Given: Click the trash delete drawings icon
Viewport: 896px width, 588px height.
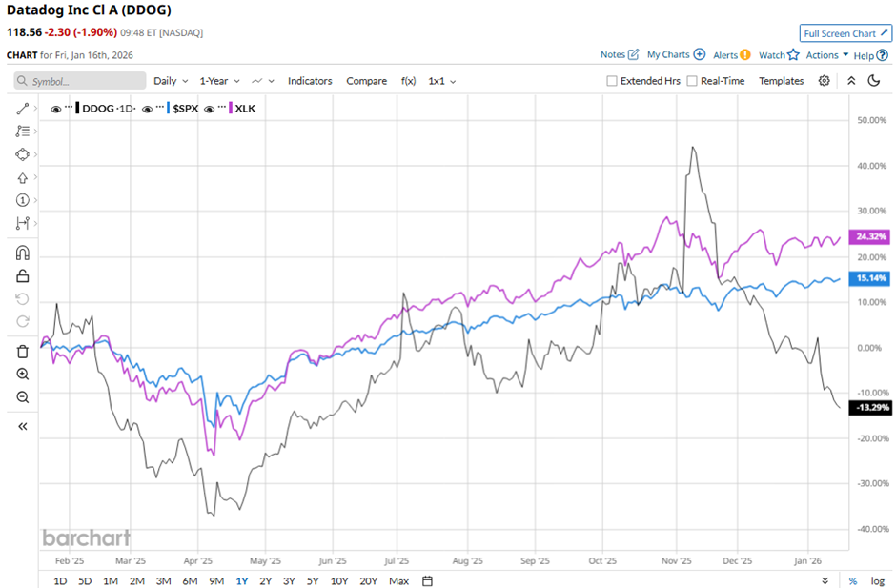Looking at the screenshot, I should [22, 351].
